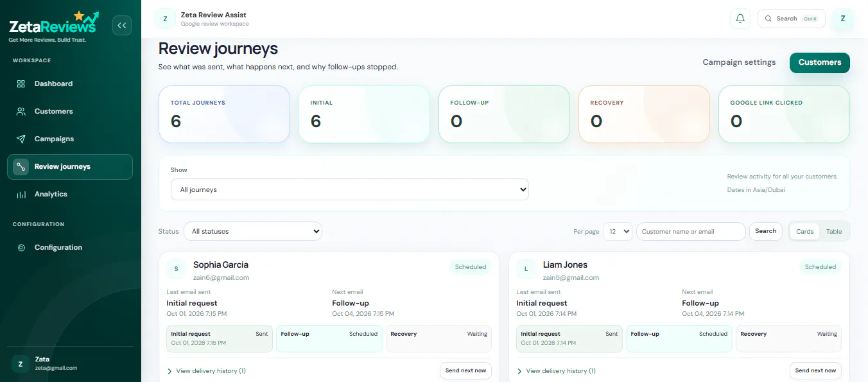This screenshot has height=382, width=868.
Task: Click Sophia Garcia's S avatar
Action: coord(177,269)
